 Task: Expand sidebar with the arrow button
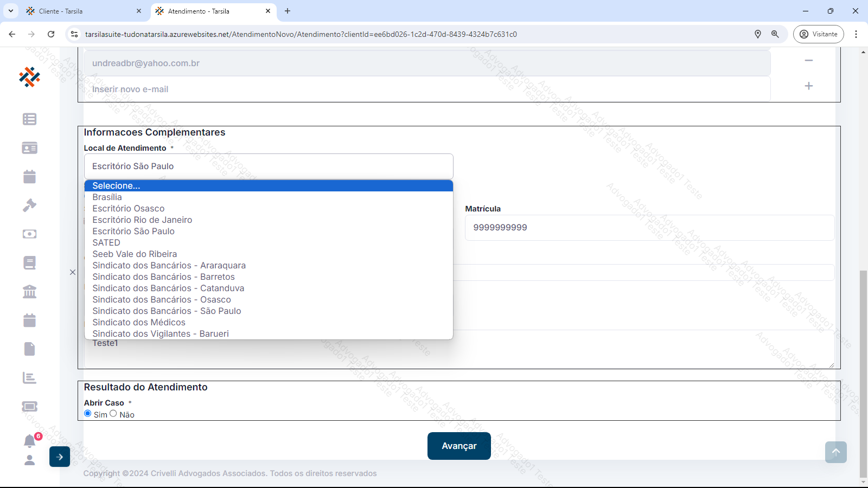point(60,457)
